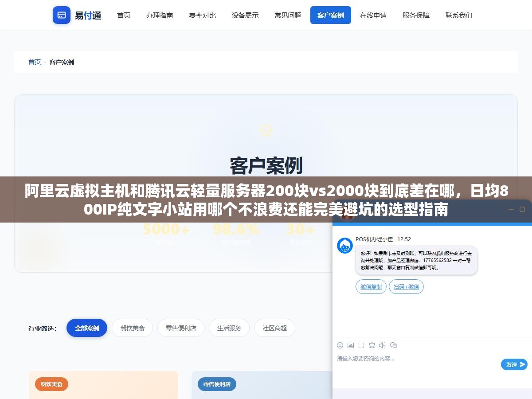Screen dimensions: 532x399
Task: Open the 联系我们 nav item
Action: pos(459,15)
